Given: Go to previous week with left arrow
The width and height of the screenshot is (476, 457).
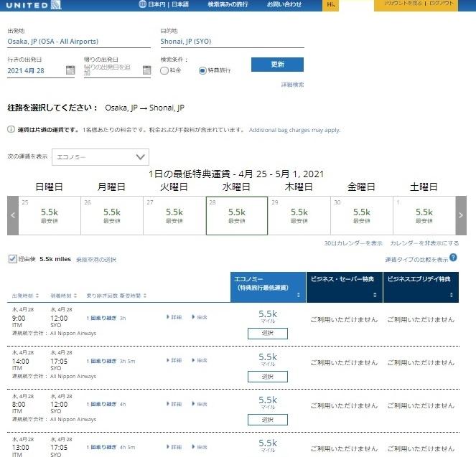Looking at the screenshot, I should [13, 215].
